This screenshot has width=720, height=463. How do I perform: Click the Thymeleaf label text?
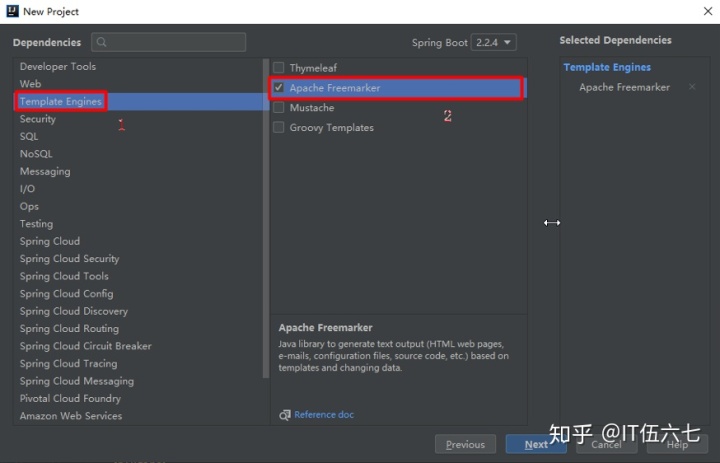coord(313,68)
